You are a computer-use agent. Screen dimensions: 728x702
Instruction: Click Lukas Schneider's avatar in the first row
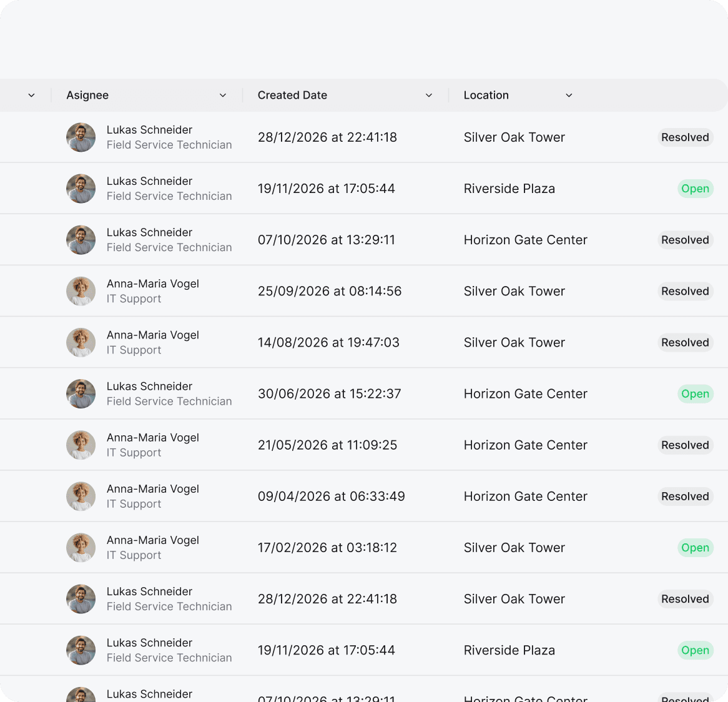pyautogui.click(x=81, y=137)
